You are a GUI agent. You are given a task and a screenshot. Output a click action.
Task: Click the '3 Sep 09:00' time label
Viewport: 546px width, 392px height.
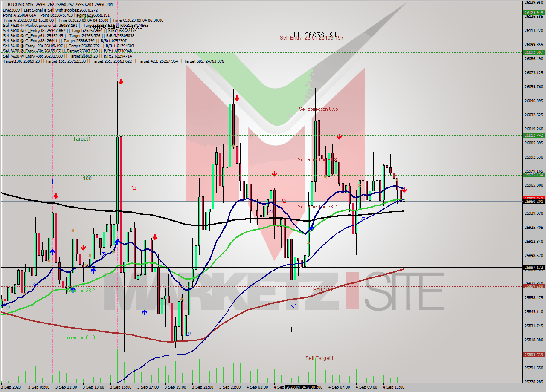[39, 387]
